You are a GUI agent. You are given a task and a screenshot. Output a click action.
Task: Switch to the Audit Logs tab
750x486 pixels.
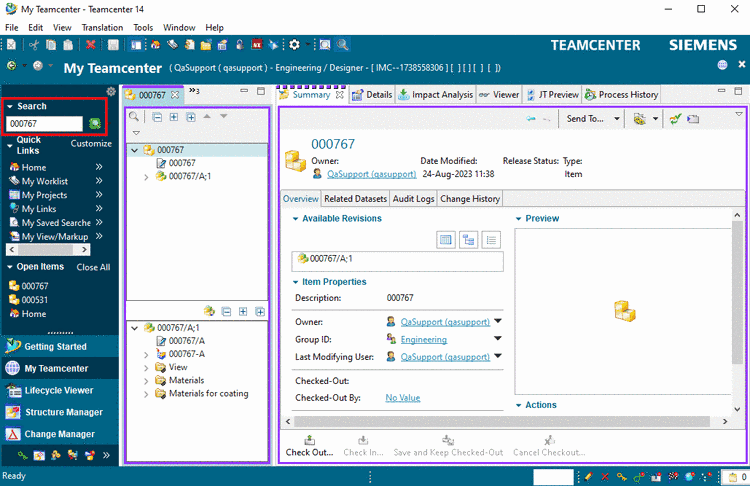(414, 199)
